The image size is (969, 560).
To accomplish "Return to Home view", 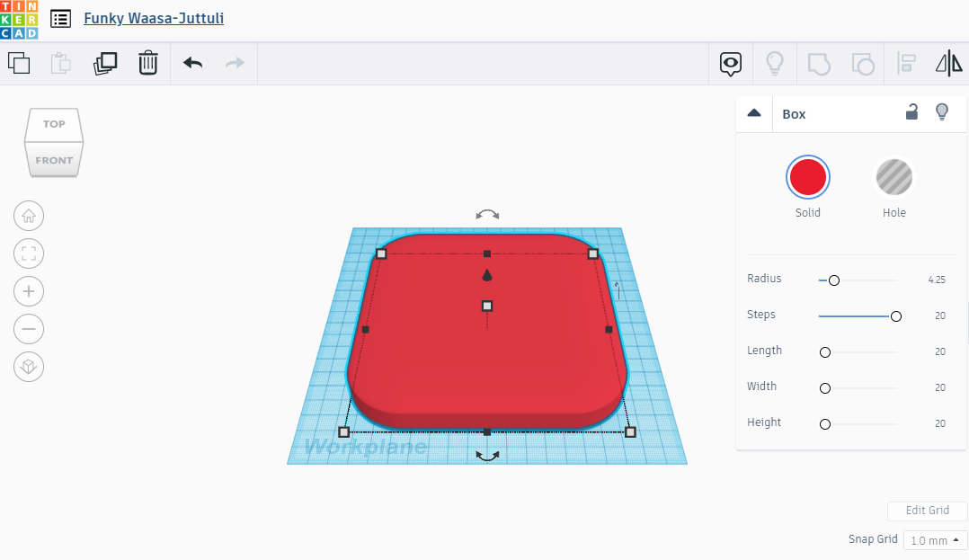I will pyautogui.click(x=29, y=216).
